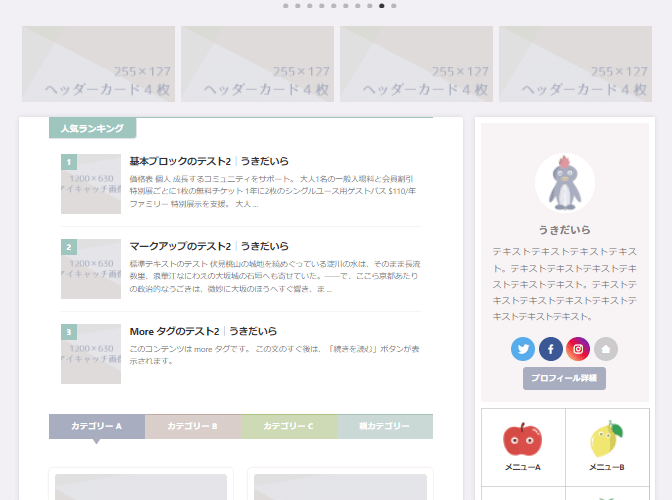This screenshot has height=500, width=672.
Task: Click the うきだいら author name
Action: (x=564, y=230)
